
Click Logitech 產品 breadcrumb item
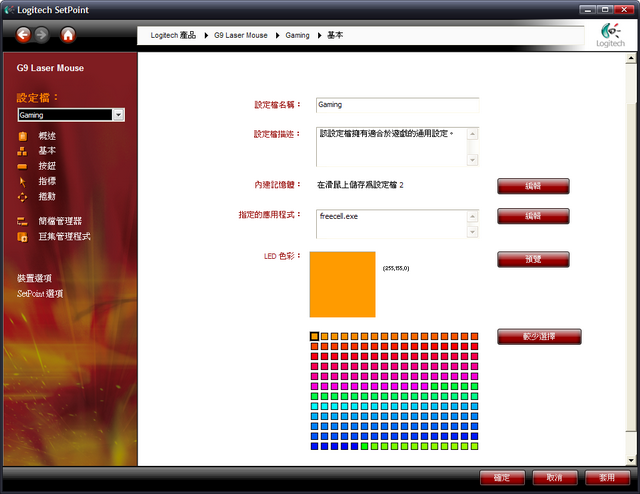(173, 36)
